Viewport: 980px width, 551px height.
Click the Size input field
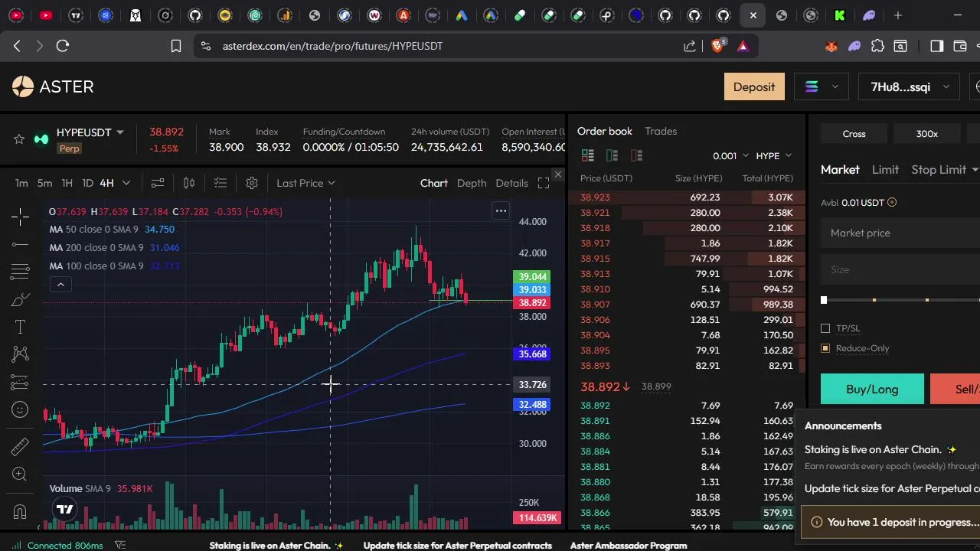(900, 269)
